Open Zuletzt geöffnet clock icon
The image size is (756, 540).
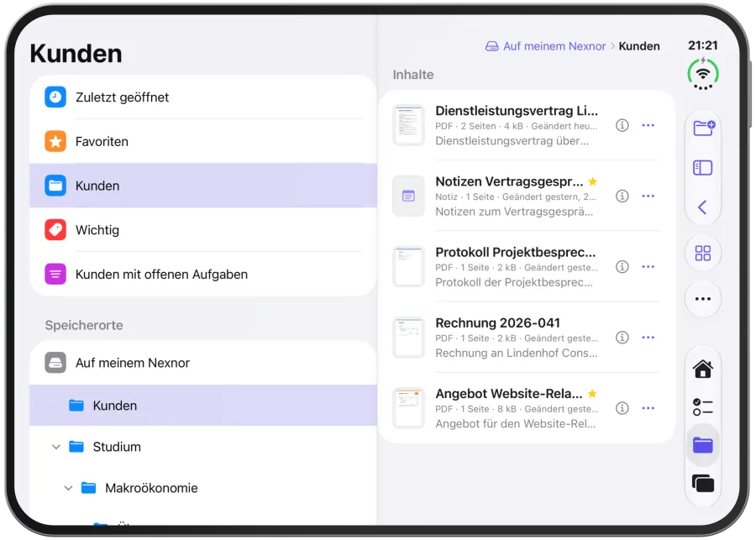55,97
